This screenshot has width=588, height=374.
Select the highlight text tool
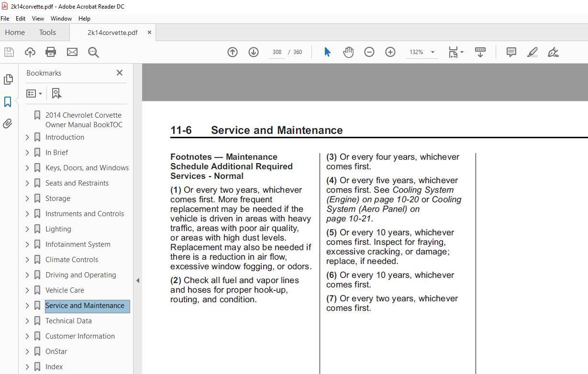click(x=533, y=52)
